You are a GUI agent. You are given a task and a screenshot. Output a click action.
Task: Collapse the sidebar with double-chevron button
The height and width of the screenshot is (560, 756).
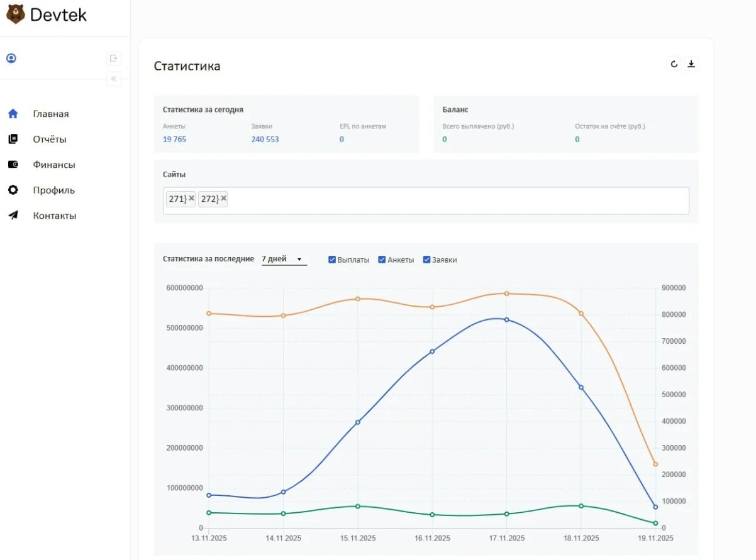tap(114, 79)
